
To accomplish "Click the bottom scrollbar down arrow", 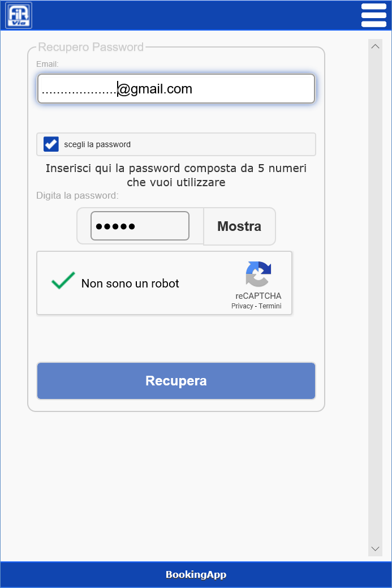I will pyautogui.click(x=375, y=548).
